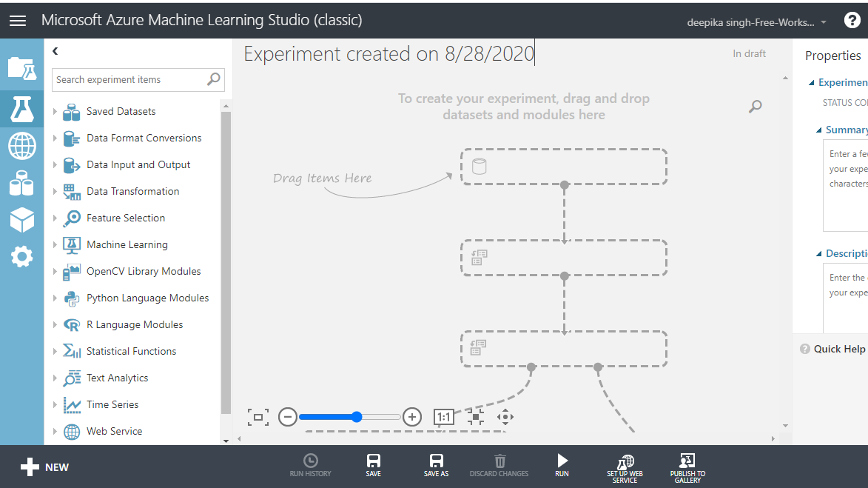Click the search magnifier in module search box
868x488 pixels.
(214, 79)
